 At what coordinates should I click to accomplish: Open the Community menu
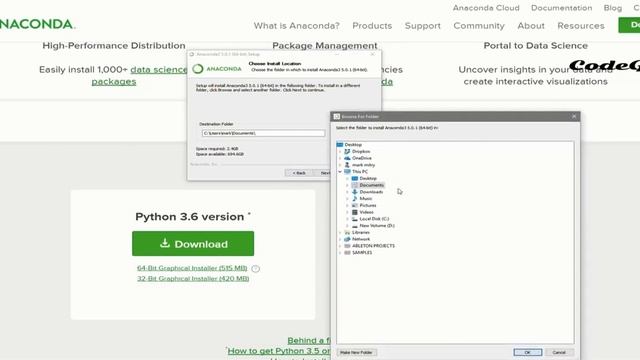pos(479,26)
